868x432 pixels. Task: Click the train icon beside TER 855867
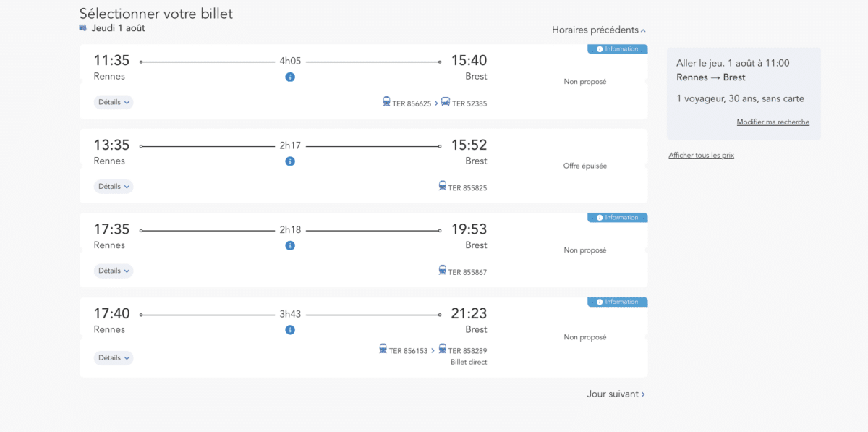[x=443, y=270]
